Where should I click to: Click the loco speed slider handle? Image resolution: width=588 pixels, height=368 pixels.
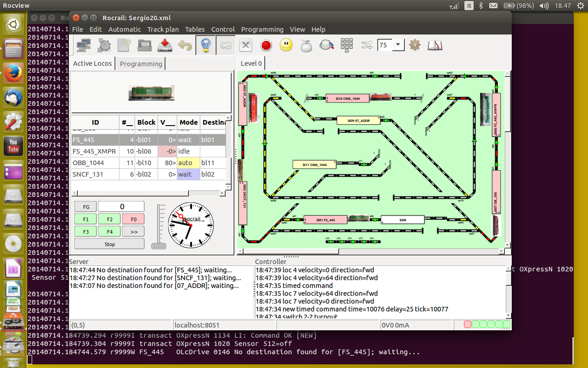(x=159, y=245)
